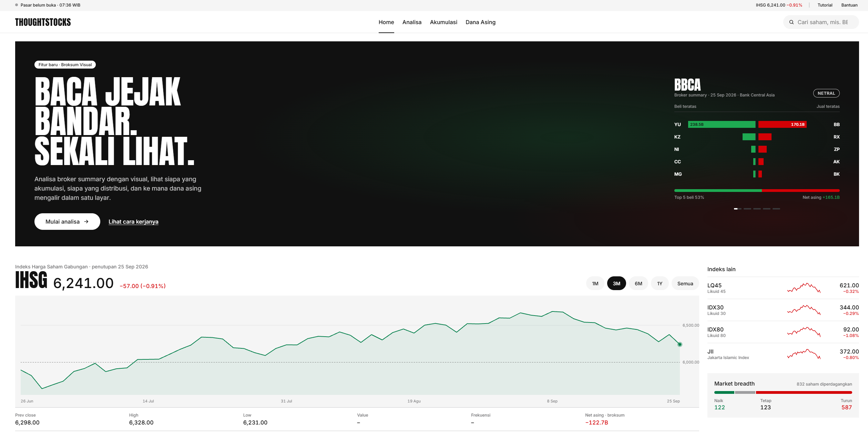868x440 pixels.
Task: Click the red BB sell bar 170.1B
Action: coord(782,124)
